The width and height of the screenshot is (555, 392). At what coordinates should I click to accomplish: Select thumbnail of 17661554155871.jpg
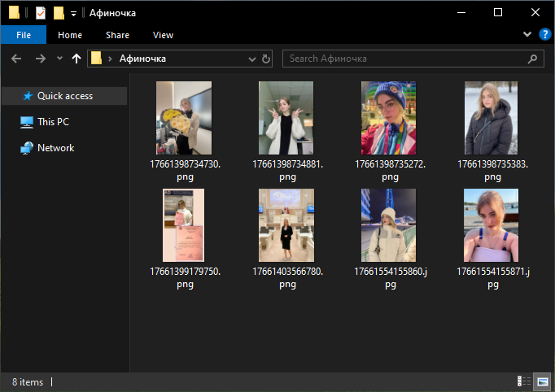(491, 225)
